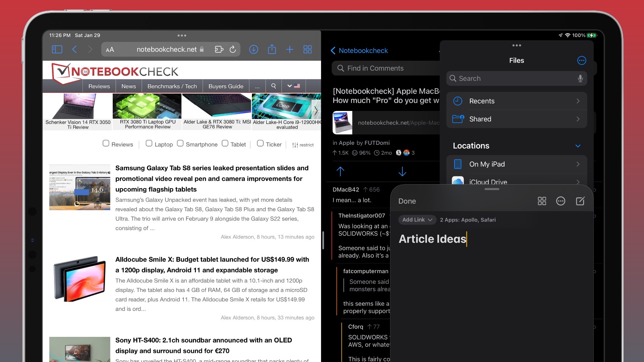Open the Buyers Guide menu
The height and width of the screenshot is (362, 644).
[x=226, y=86]
